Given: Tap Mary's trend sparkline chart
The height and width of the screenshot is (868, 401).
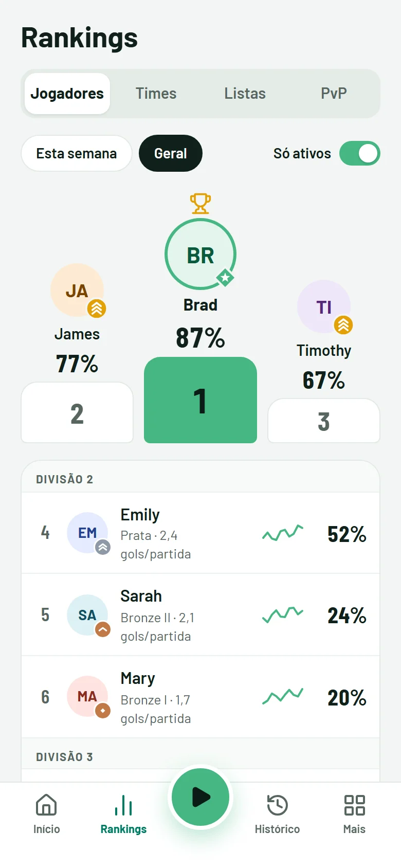Looking at the screenshot, I should 283,697.
